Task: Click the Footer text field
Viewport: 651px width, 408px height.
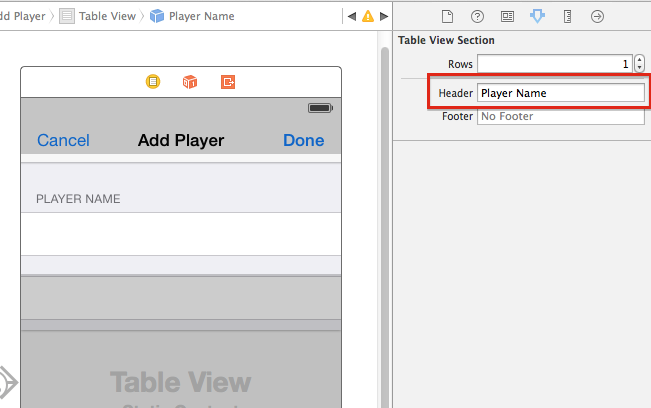Action: (x=560, y=117)
